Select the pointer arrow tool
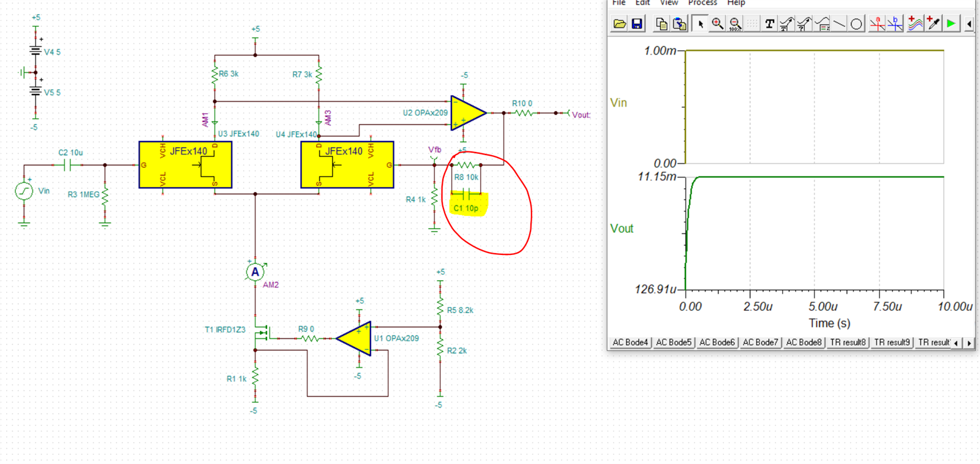This screenshot has width=980, height=464. (x=700, y=24)
